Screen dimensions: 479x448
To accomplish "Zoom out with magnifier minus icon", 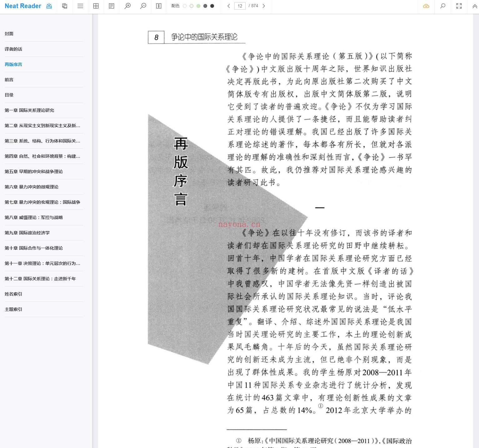I will coord(143,6).
